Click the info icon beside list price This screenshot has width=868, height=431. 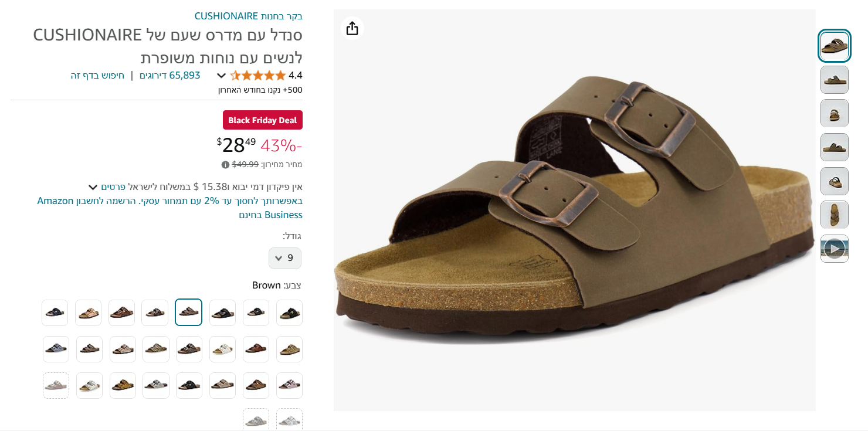pos(225,165)
